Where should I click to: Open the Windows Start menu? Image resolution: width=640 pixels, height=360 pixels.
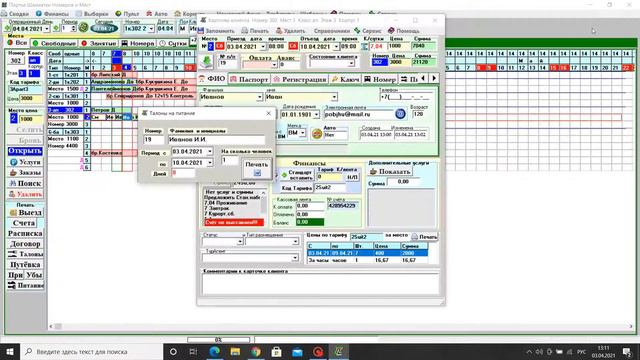[10, 351]
